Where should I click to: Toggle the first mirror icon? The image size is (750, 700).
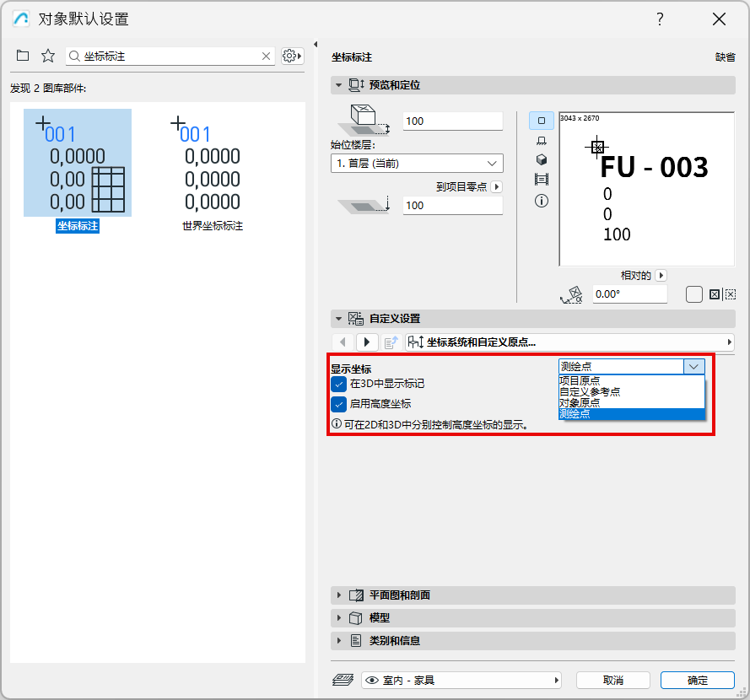tap(714, 294)
